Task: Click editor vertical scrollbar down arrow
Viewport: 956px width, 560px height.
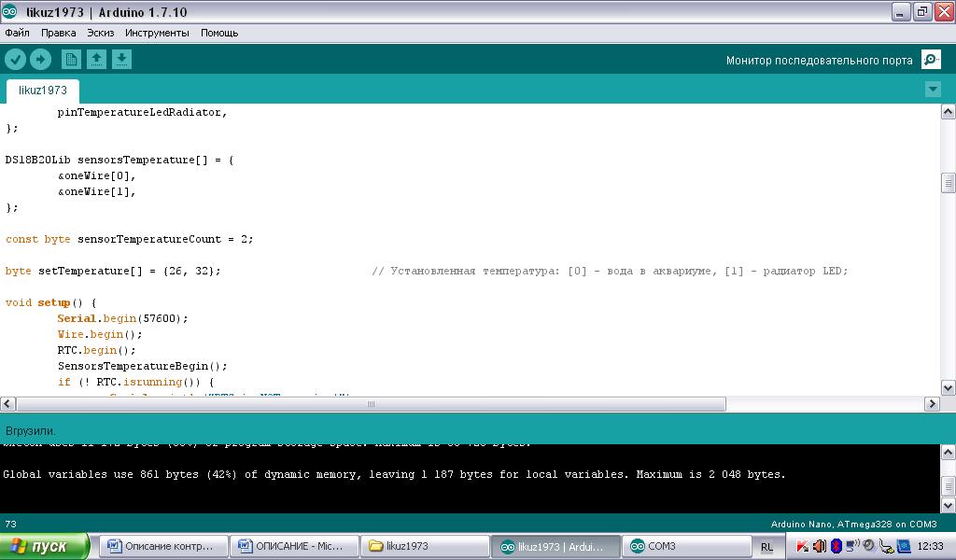Action: coord(948,388)
